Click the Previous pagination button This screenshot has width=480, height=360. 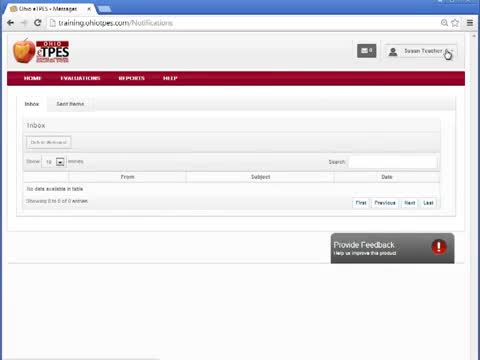coord(385,203)
